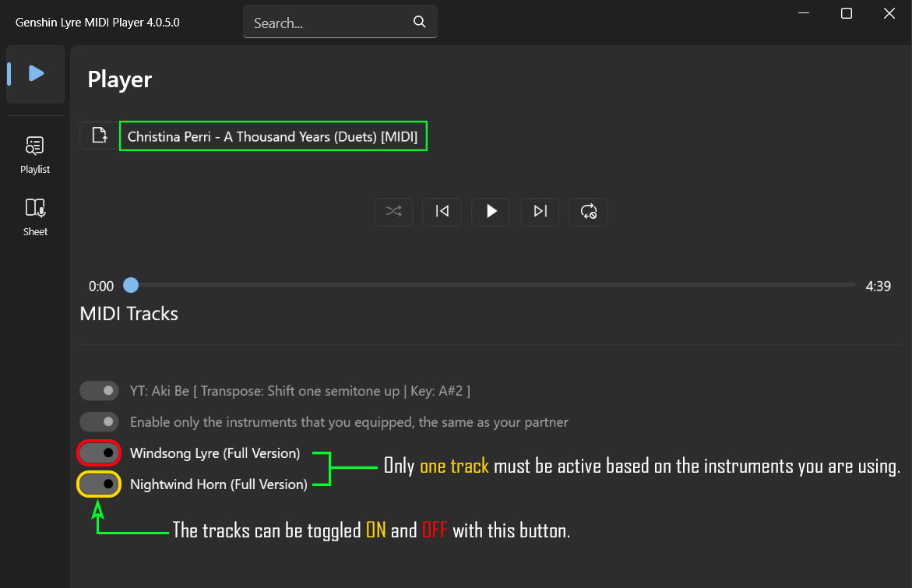The width and height of the screenshot is (912, 588).
Task: Minimize the Genshin Lyre MIDI Player window
Action: pos(804,12)
